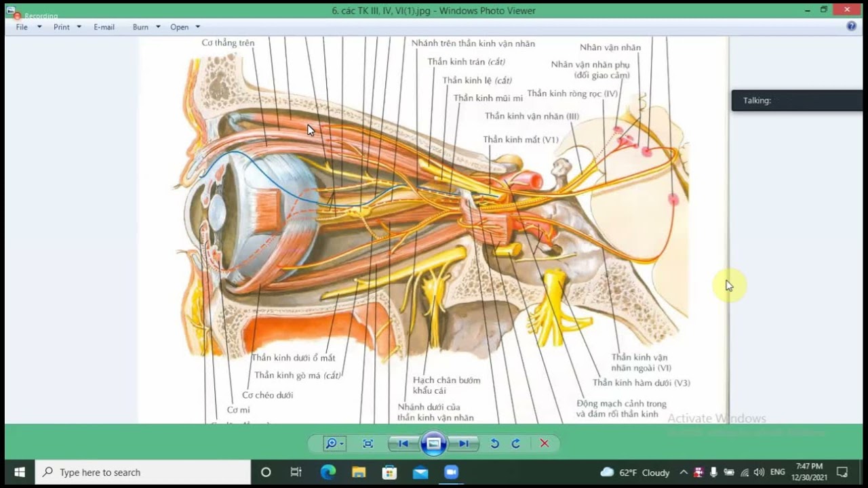Rotate the image clockwise
The image size is (868, 488).
coord(515,444)
